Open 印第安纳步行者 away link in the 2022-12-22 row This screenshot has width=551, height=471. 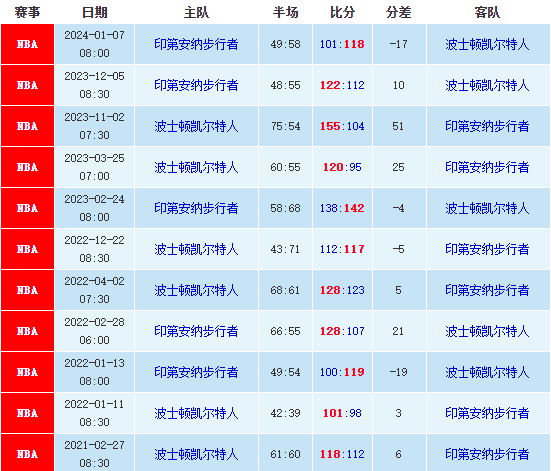pyautogui.click(x=487, y=249)
